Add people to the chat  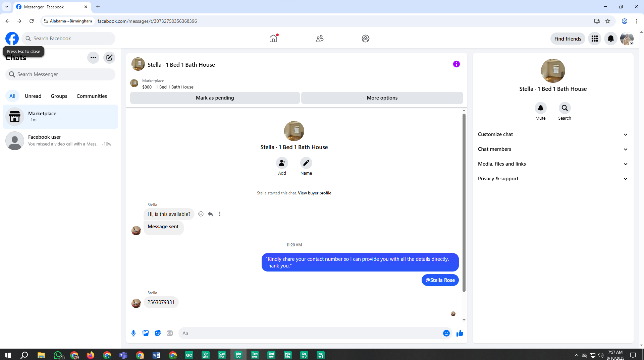click(x=282, y=163)
